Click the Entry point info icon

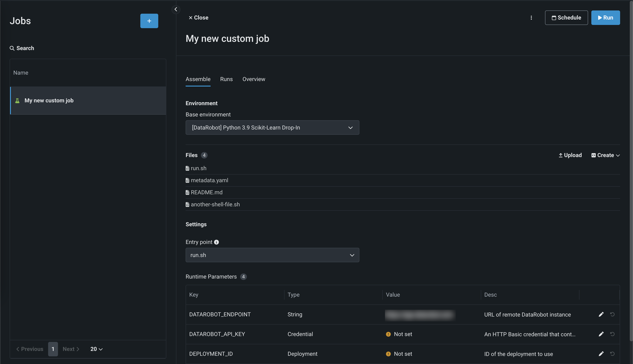[216, 242]
